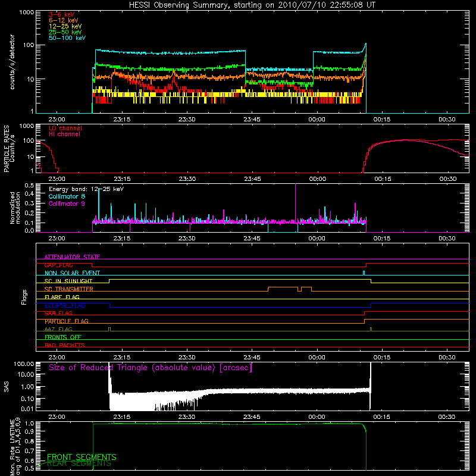Click the yellow 12-25 keV legend entry in the top plot

(65, 26)
